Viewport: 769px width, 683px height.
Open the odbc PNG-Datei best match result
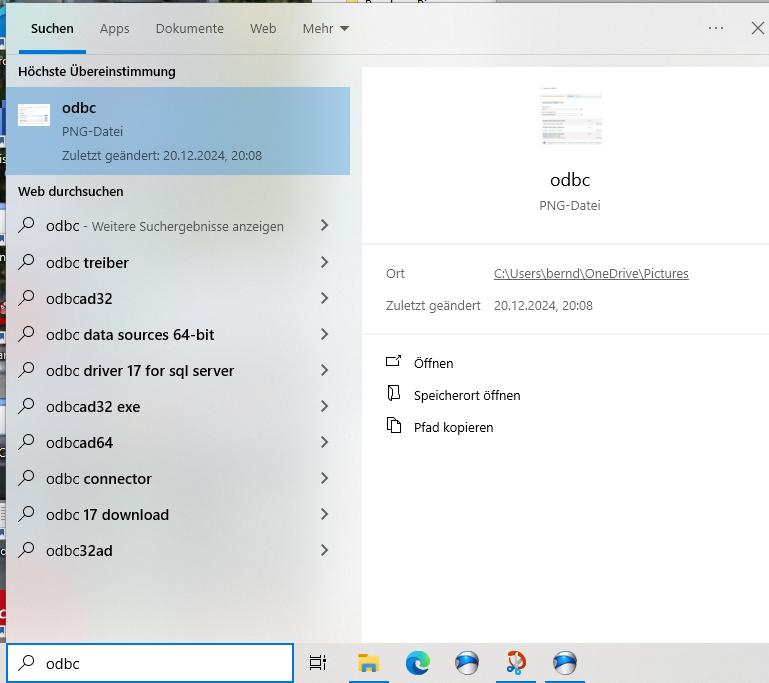click(x=178, y=131)
